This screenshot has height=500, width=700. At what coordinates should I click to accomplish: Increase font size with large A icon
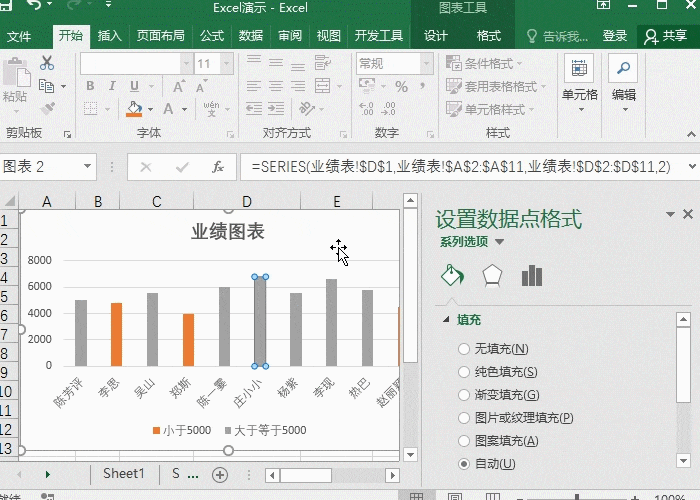pyautogui.click(x=179, y=86)
